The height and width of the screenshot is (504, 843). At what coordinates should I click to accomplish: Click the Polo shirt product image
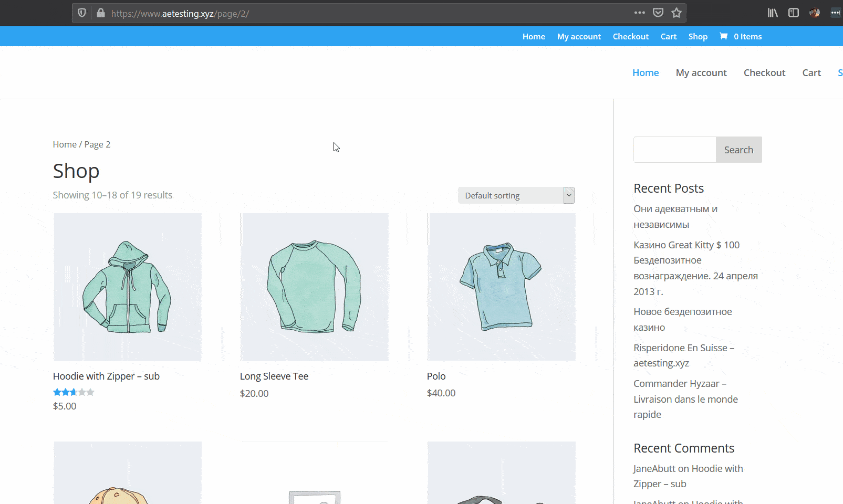click(x=501, y=287)
